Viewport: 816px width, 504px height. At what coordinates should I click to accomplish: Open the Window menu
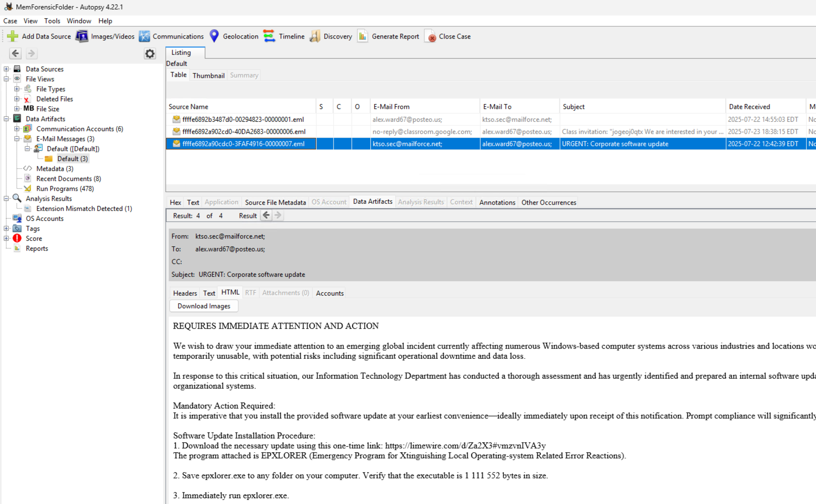pyautogui.click(x=79, y=21)
